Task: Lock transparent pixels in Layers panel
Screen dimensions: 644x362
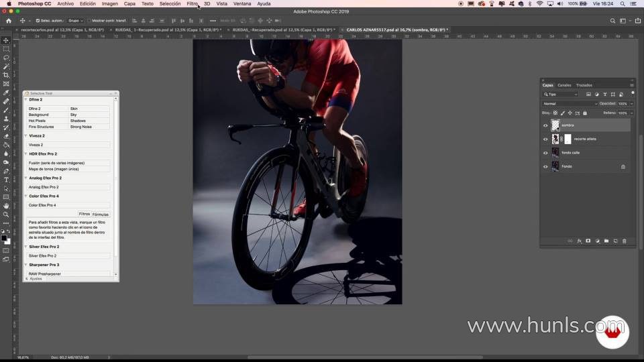Action: click(555, 113)
